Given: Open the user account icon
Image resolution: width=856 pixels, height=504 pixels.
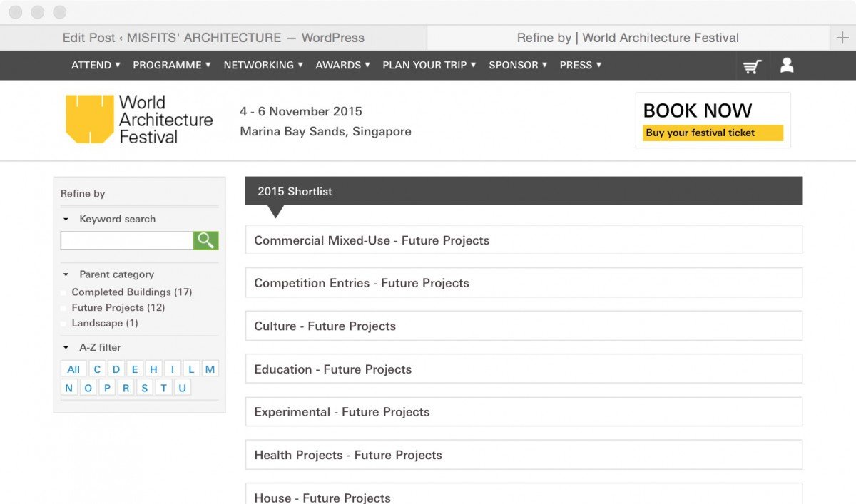Looking at the screenshot, I should [x=787, y=66].
